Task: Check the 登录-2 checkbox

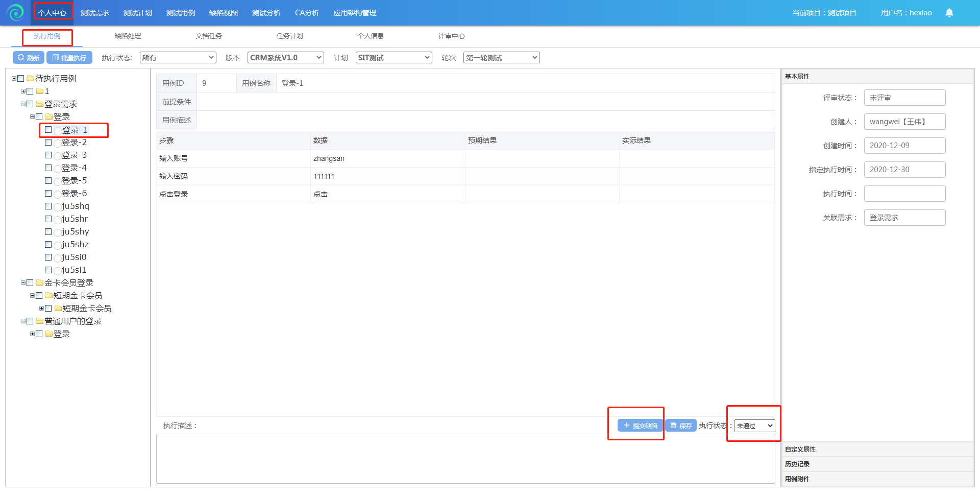Action: (x=48, y=143)
